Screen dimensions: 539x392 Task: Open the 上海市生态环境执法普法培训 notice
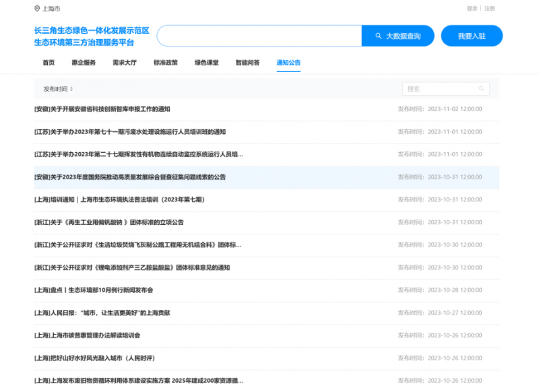coord(119,199)
